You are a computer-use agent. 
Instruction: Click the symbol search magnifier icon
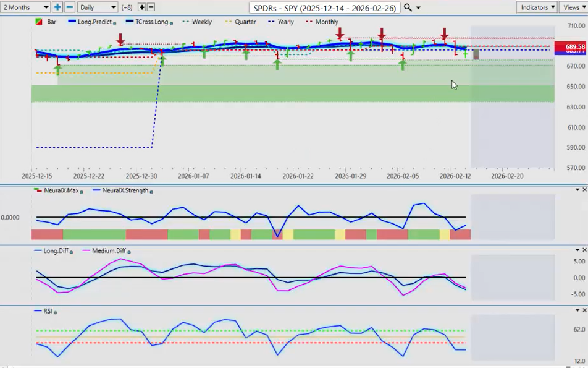pos(408,7)
